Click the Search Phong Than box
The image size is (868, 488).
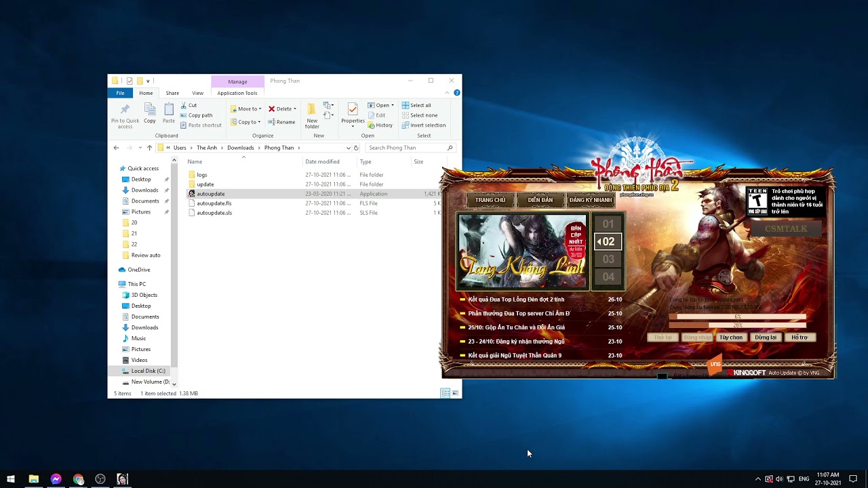point(410,148)
